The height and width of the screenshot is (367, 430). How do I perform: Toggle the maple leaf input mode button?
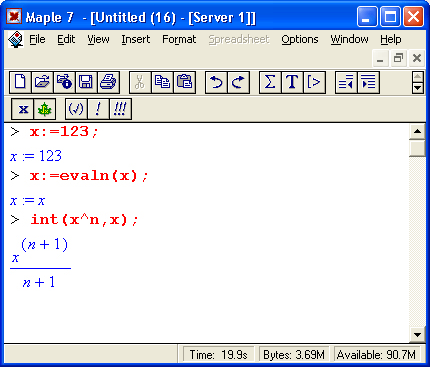(x=45, y=109)
